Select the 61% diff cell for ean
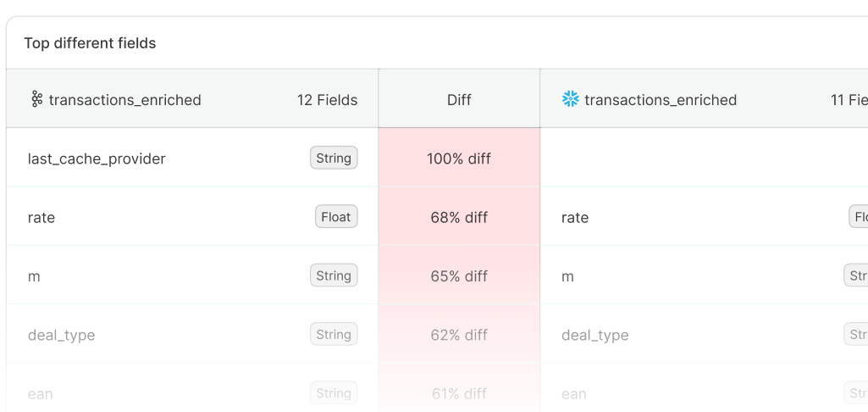This screenshot has width=868, height=412. (x=459, y=393)
